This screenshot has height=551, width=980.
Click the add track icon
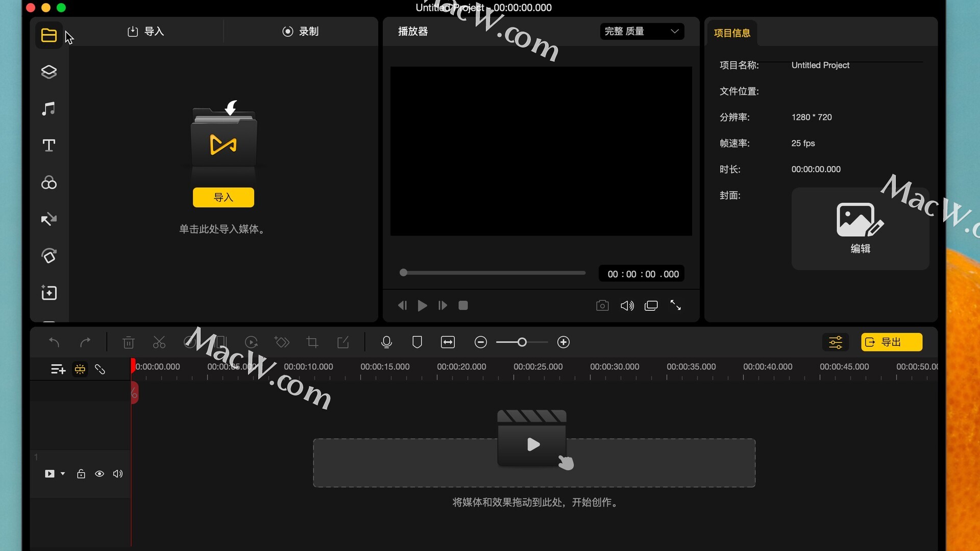tap(58, 369)
